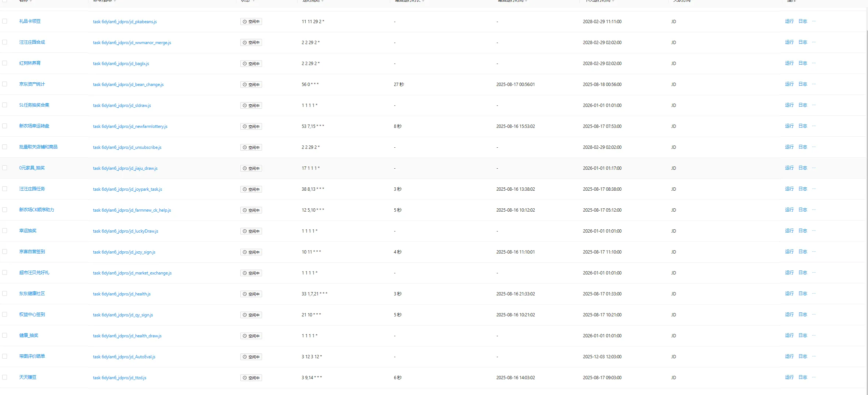Open the SL任务抽奖合集 task details
868x395 pixels.
coord(34,105)
